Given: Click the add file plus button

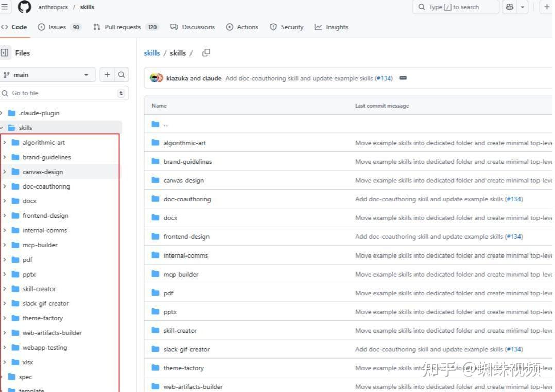Looking at the screenshot, I should click(107, 75).
